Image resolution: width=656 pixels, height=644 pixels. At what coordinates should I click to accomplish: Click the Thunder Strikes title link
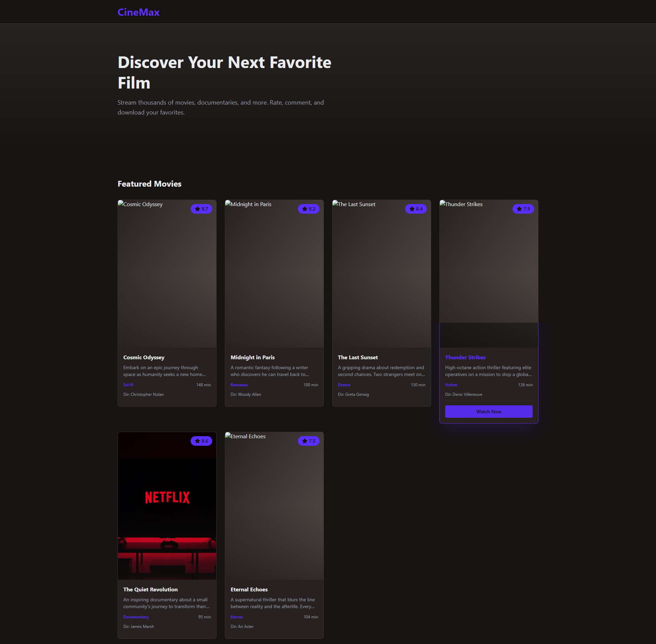(x=465, y=357)
